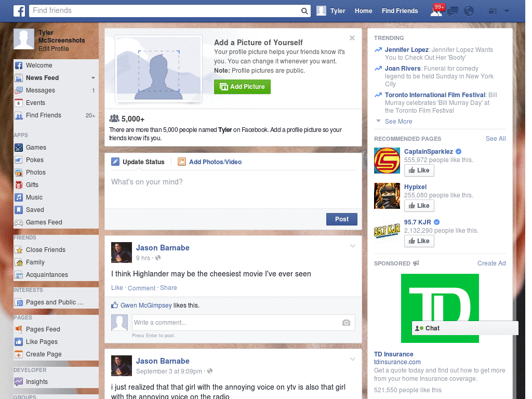Click Comment on Highlander post
Viewport: 532px width, 399px height.
coord(141,288)
